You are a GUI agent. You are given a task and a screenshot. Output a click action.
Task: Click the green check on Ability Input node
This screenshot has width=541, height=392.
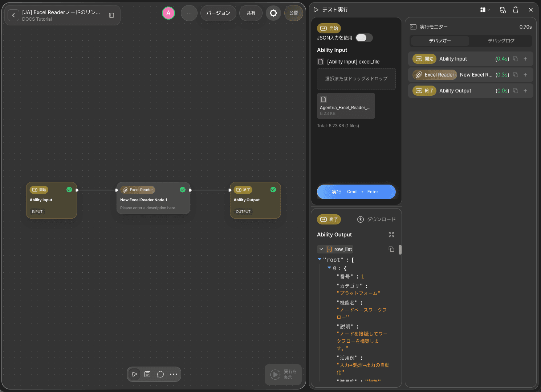tap(69, 190)
